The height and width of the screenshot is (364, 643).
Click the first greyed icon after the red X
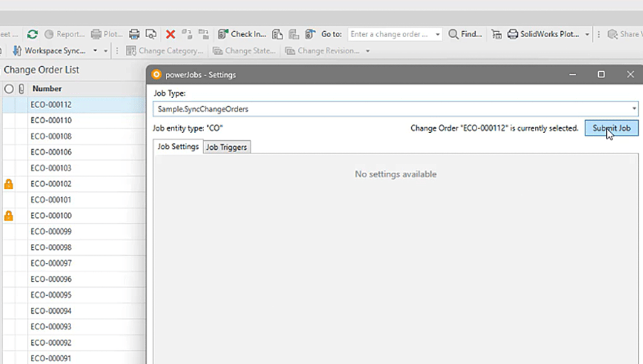187,34
